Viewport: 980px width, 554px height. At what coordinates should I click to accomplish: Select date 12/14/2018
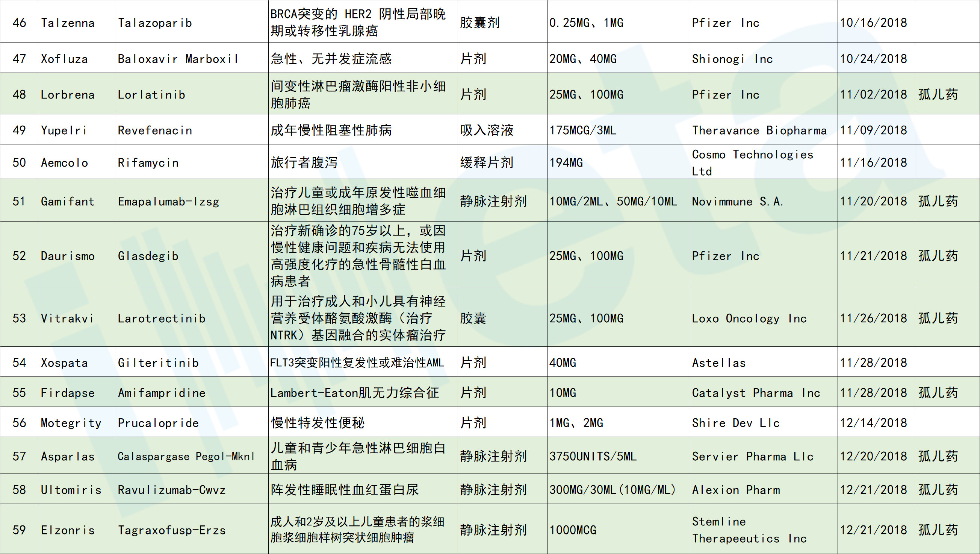877,422
